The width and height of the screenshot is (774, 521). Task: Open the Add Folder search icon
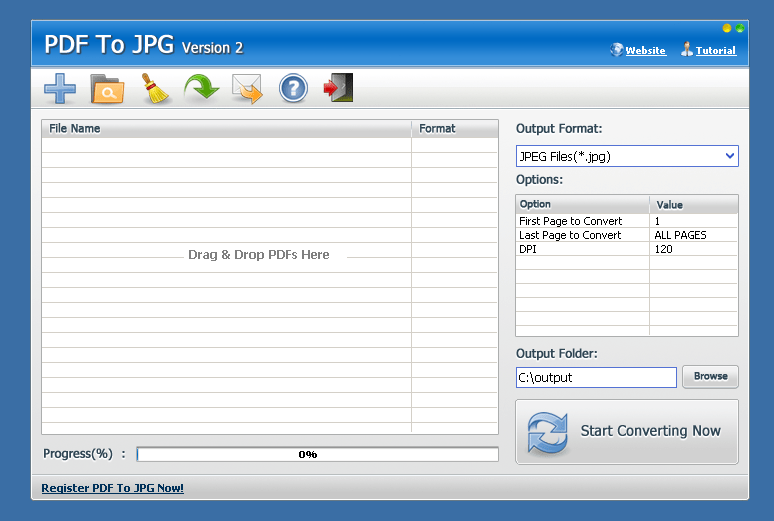(107, 89)
